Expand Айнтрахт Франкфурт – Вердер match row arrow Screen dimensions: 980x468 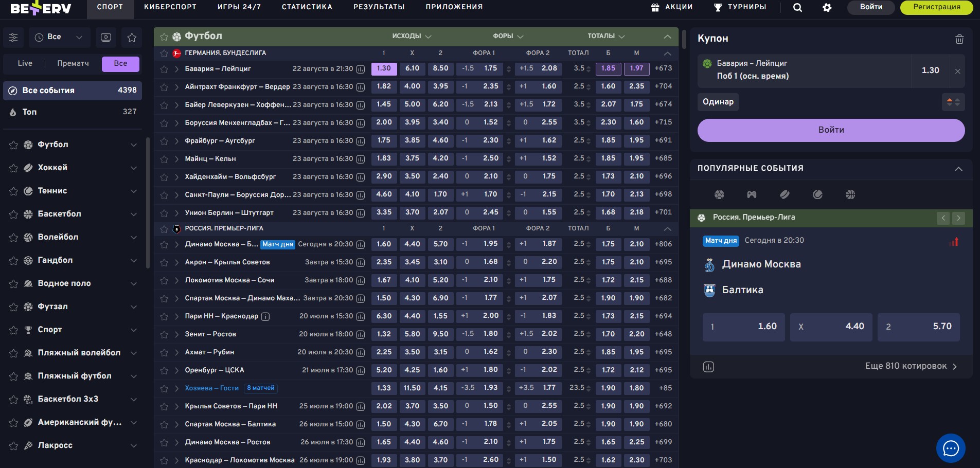tap(176, 87)
